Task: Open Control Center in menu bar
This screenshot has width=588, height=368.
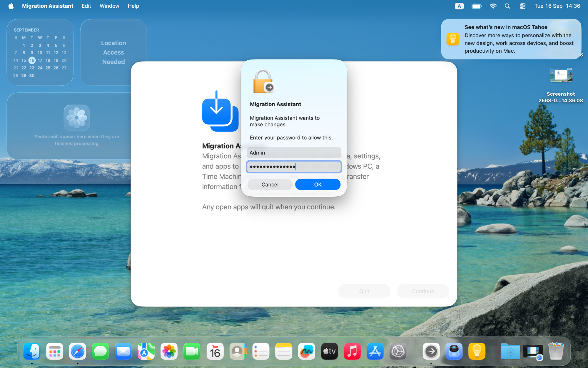Action: [522, 6]
